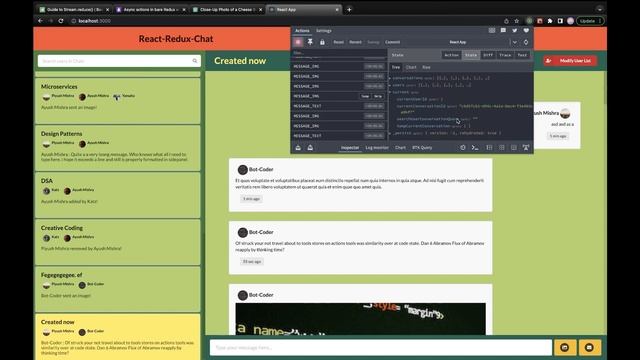Click Jump on the hovered MESSAGE_IMG action
The width and height of the screenshot is (640, 360).
click(365, 96)
